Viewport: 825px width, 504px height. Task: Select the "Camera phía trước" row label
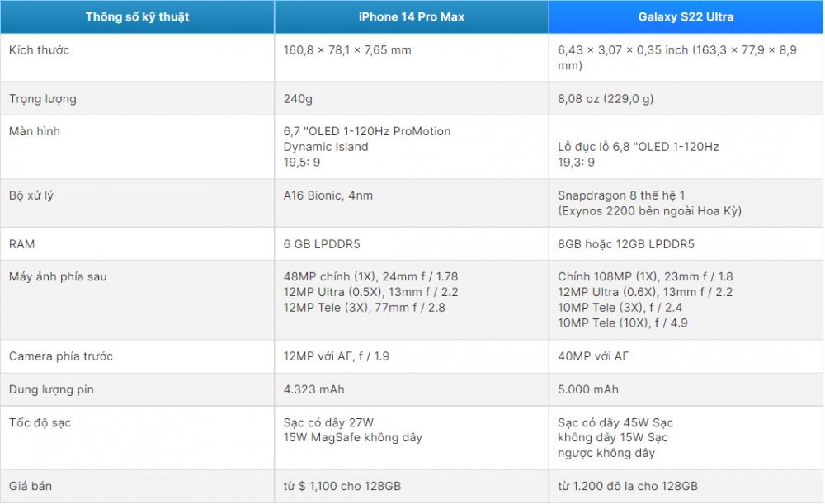pos(61,356)
